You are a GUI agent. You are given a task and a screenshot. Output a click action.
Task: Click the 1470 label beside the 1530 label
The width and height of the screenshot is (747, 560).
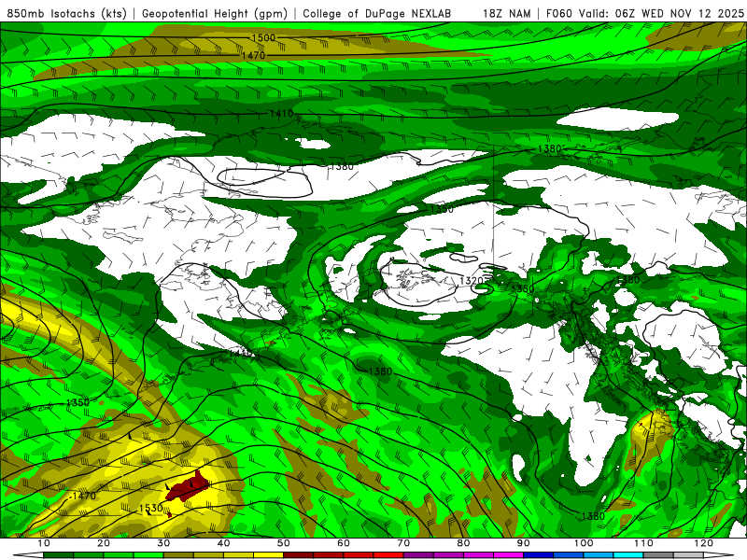pyautogui.click(x=84, y=496)
